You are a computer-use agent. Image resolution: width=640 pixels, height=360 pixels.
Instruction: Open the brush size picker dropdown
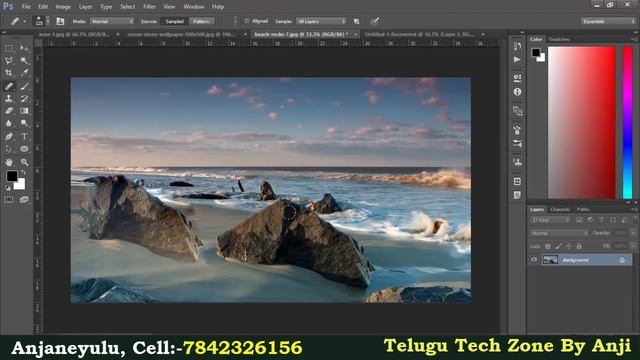[47, 21]
